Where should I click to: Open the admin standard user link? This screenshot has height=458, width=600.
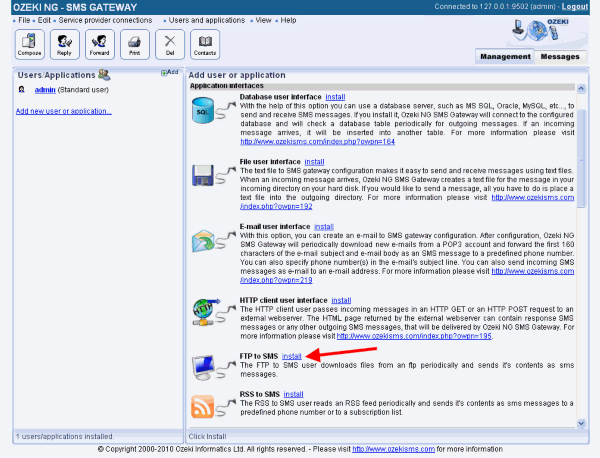tap(44, 89)
